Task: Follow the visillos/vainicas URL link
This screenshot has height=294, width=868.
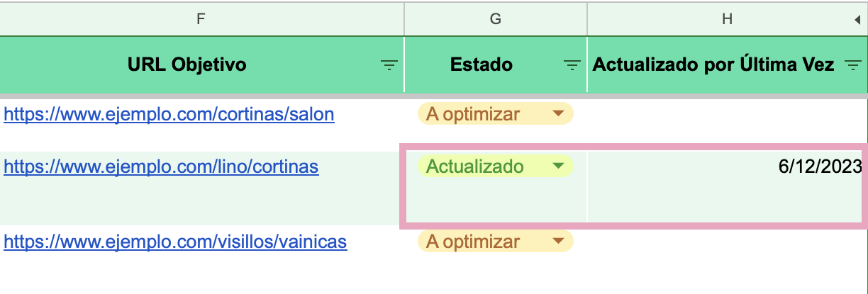Action: tap(175, 242)
